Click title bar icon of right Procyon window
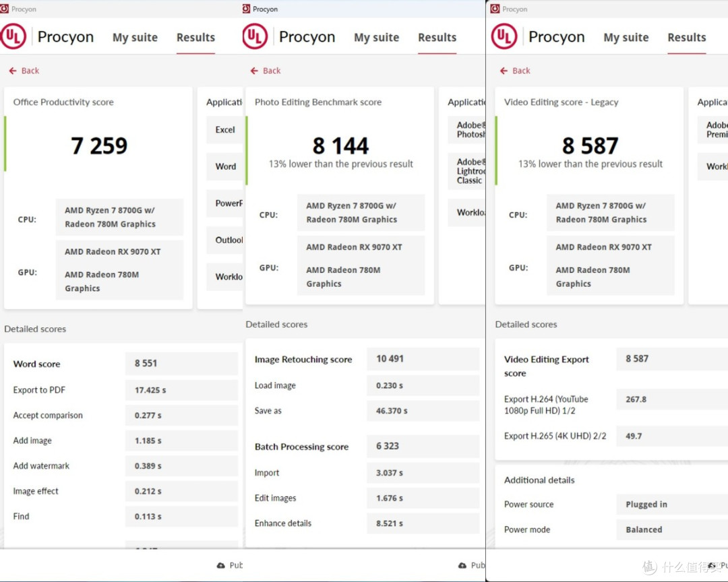 click(x=495, y=9)
